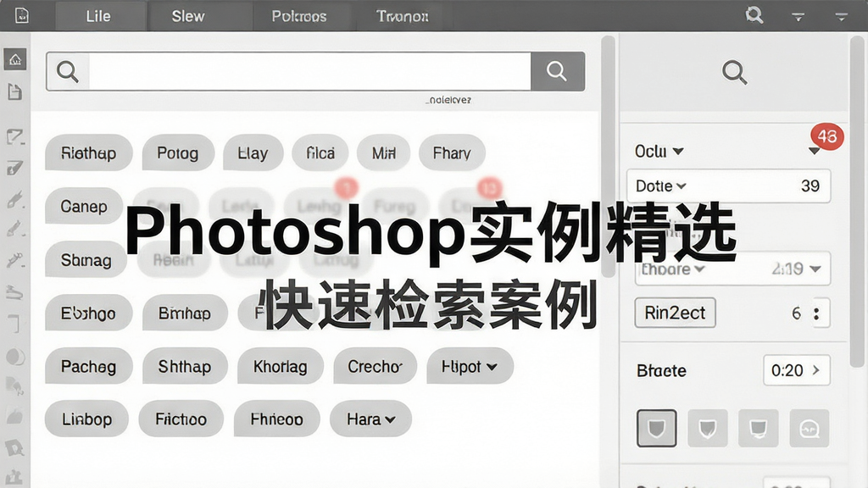
Task: Expand the Oclı dropdown
Action: click(659, 151)
